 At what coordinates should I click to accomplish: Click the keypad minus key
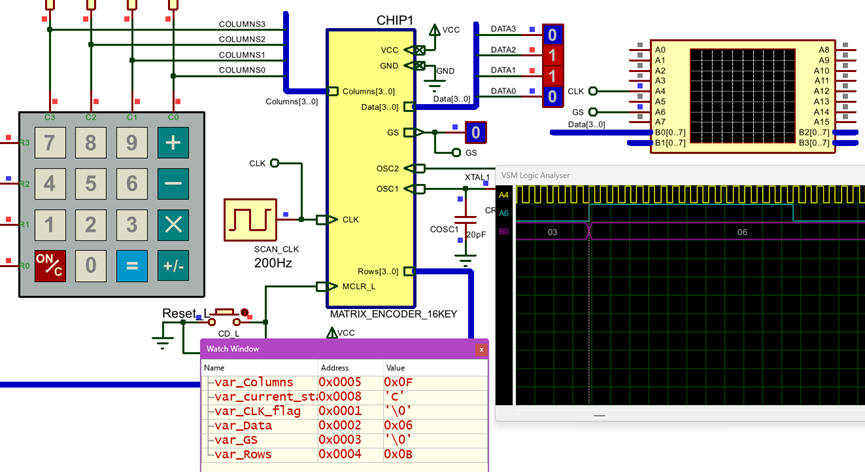173,184
